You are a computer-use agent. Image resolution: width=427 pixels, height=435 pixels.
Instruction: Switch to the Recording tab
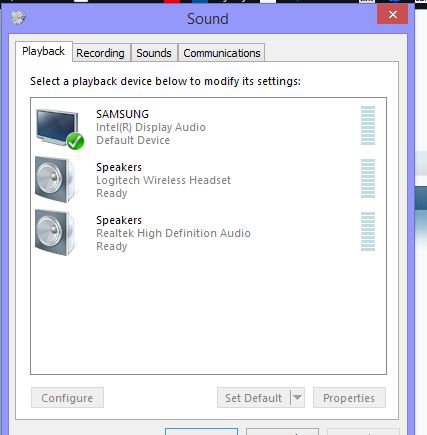pyautogui.click(x=100, y=53)
